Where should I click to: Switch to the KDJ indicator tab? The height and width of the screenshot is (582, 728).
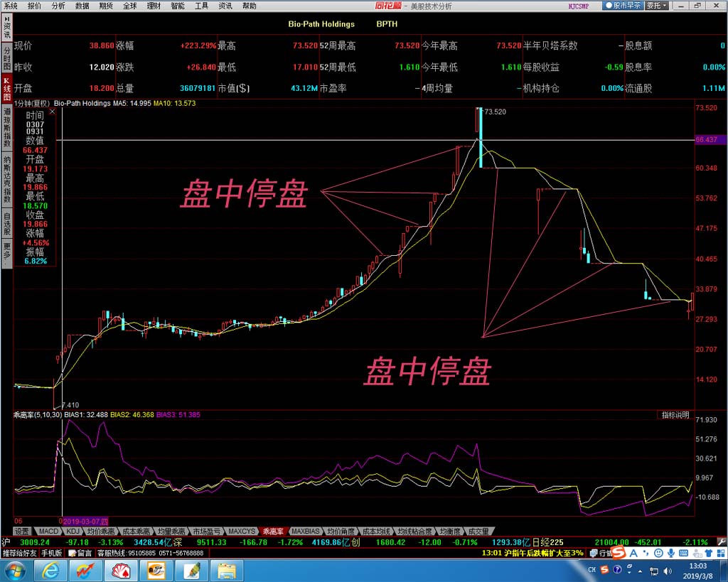coord(73,532)
